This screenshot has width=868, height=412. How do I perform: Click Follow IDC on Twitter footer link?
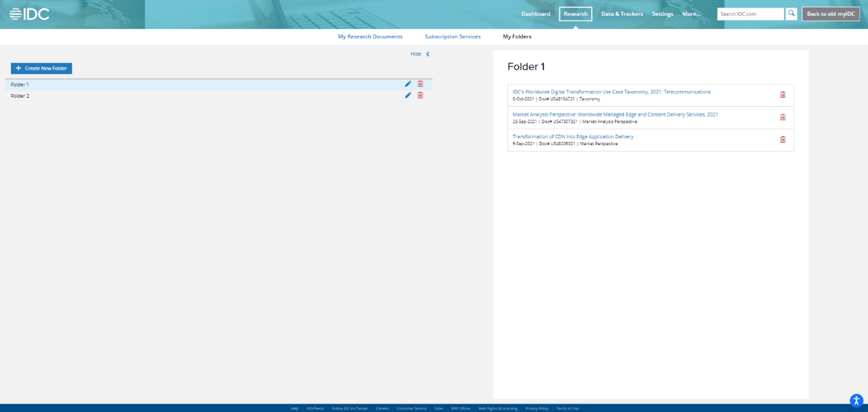(350, 408)
